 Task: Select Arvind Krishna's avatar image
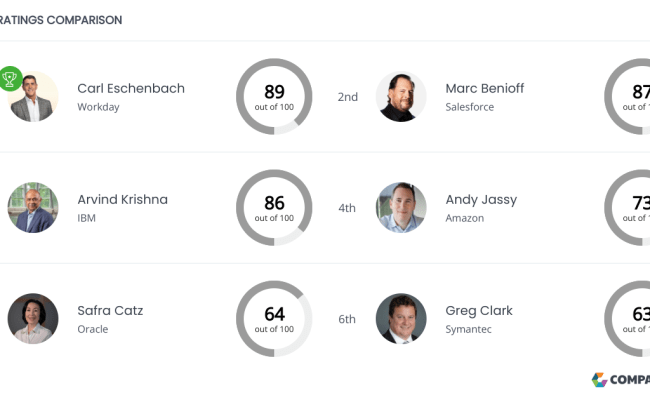(33, 208)
